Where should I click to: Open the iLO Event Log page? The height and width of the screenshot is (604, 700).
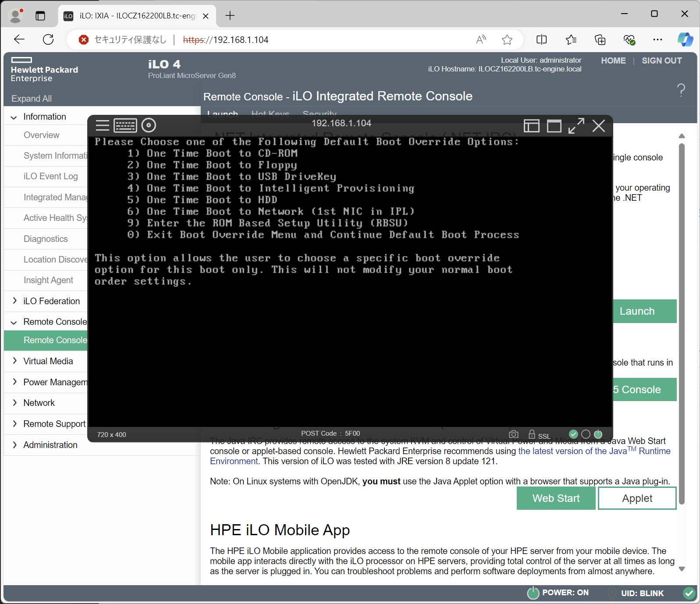pos(51,176)
